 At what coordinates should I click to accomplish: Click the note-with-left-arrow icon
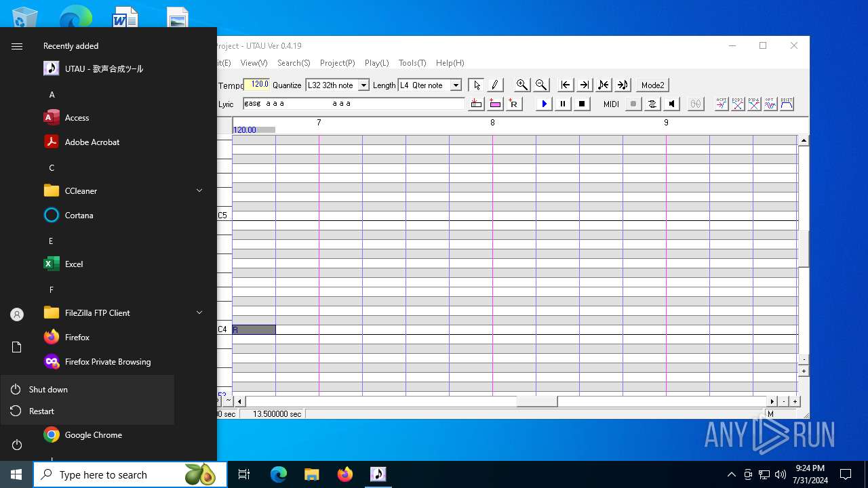(603, 85)
